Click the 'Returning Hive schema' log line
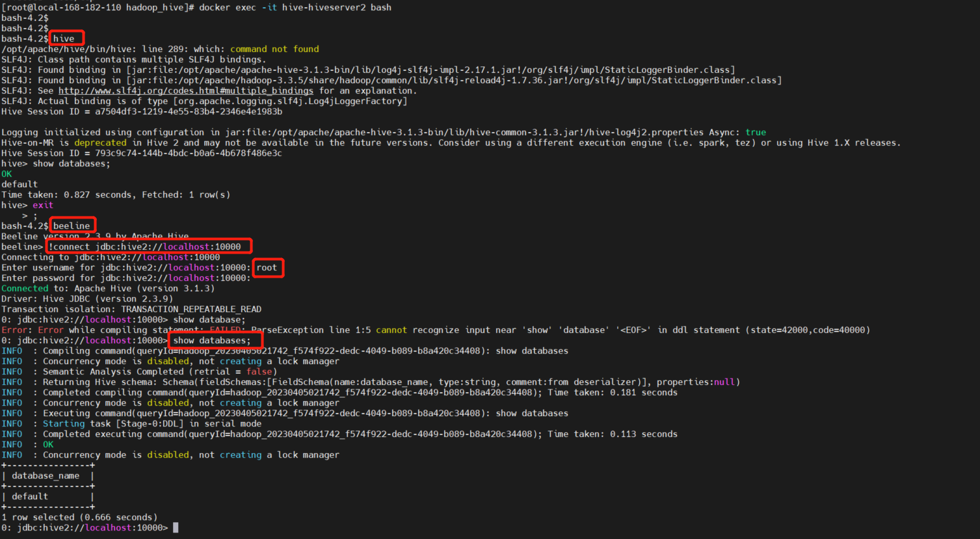The height and width of the screenshot is (539, 980). [x=371, y=382]
